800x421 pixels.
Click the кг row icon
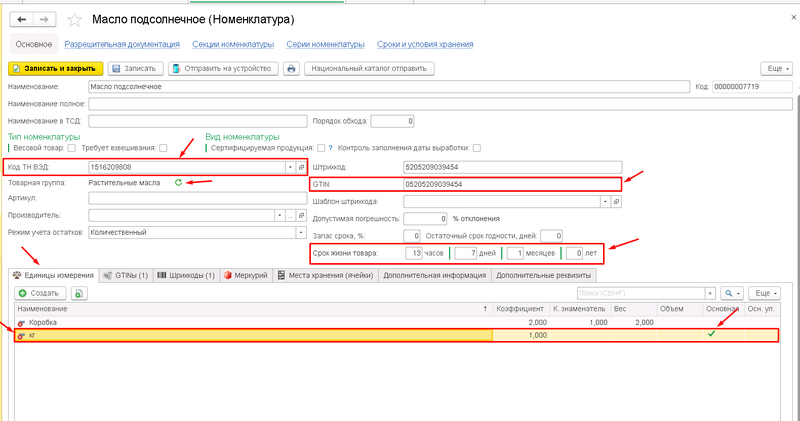click(x=21, y=335)
